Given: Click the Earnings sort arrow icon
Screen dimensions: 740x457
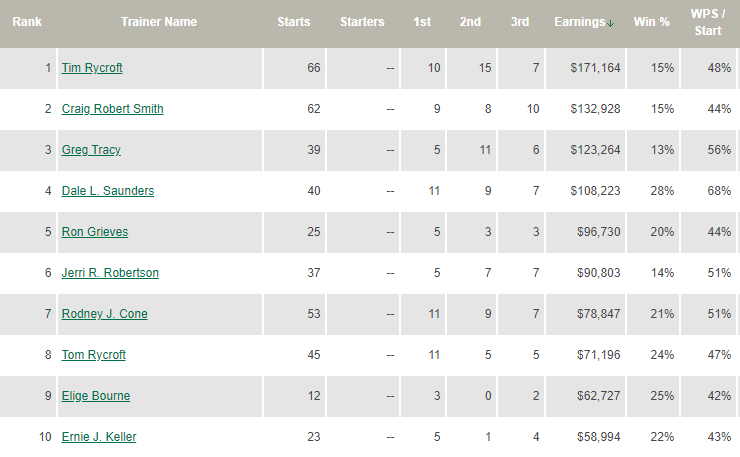Looking at the screenshot, I should (x=610, y=23).
